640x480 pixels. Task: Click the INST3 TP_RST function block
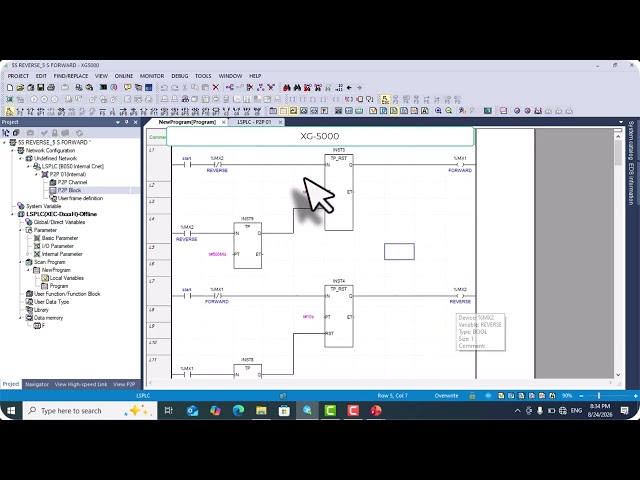click(x=339, y=192)
